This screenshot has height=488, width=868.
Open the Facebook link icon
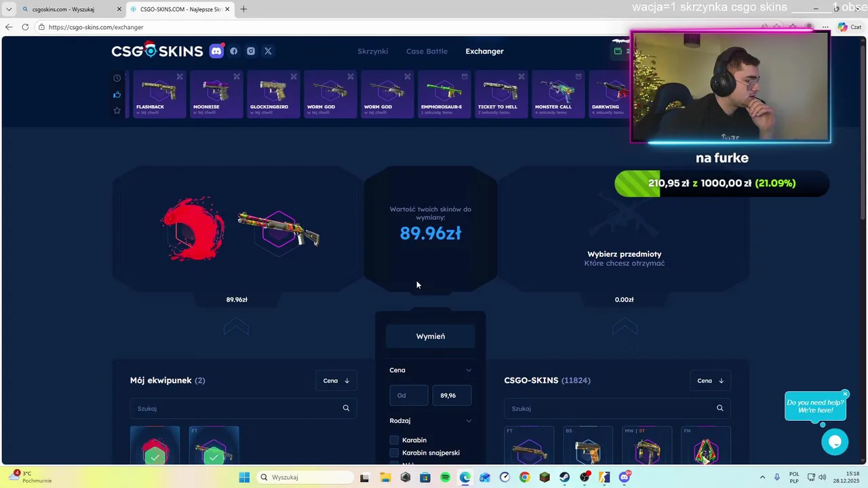tap(234, 51)
